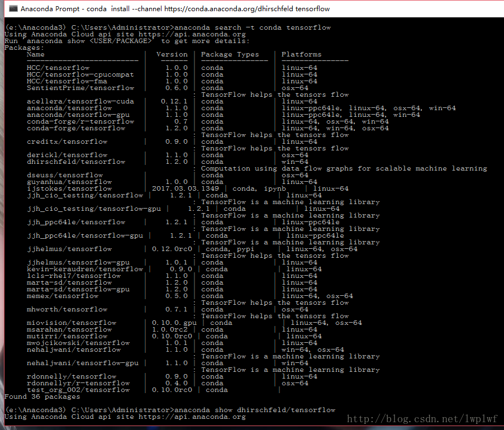Select 'dhirschfeld/tensorflow' in package list
Viewport: 504px width, 430px height.
click(76, 162)
